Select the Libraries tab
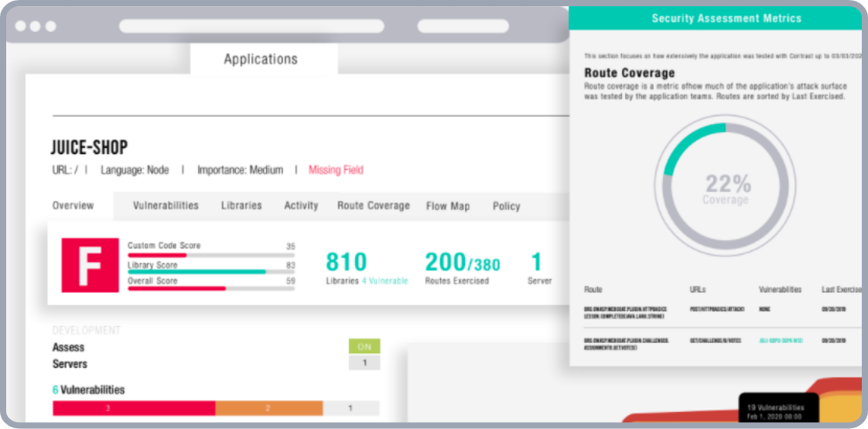Image resolution: width=868 pixels, height=429 pixels. (x=241, y=206)
